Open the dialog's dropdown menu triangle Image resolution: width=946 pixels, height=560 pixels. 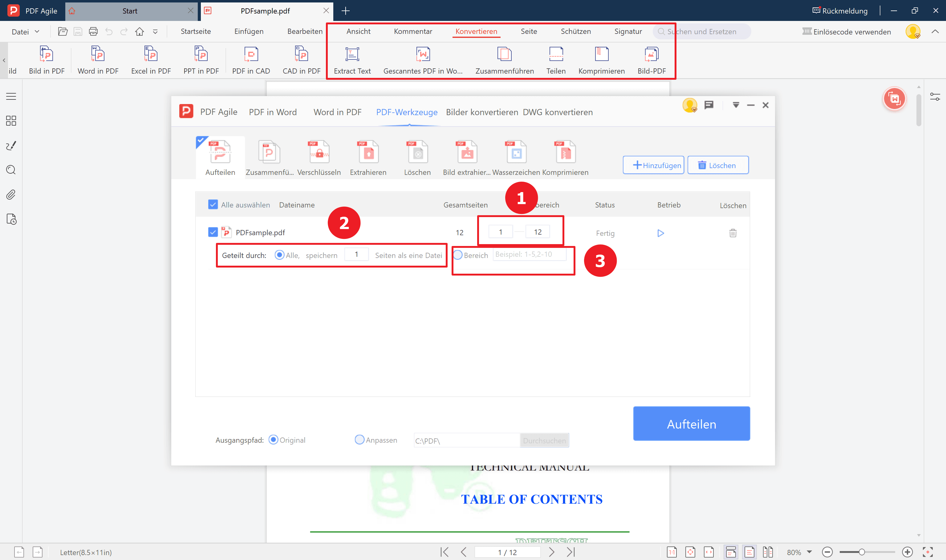coord(736,105)
